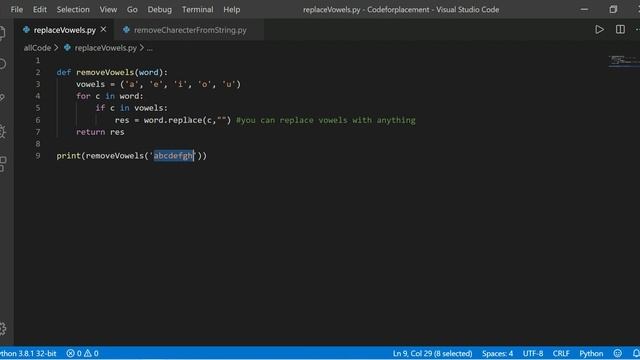Open the File menu
The height and width of the screenshot is (360, 640).
(x=16, y=9)
